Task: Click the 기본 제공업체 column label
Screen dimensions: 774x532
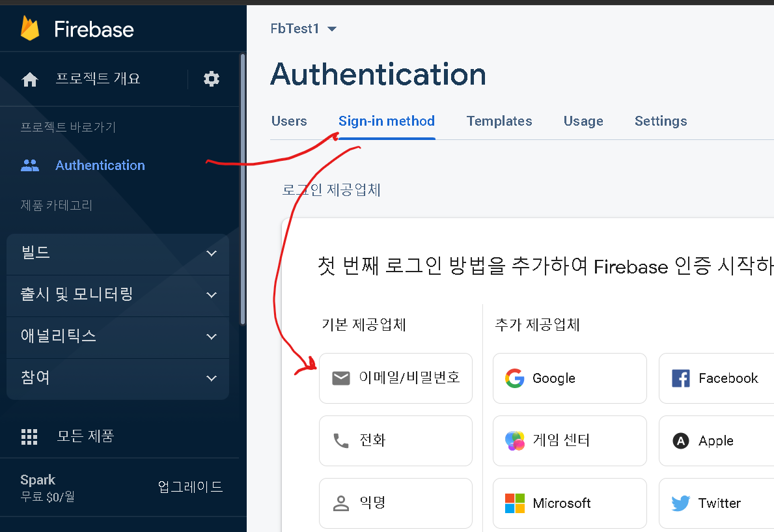Action: (x=364, y=324)
